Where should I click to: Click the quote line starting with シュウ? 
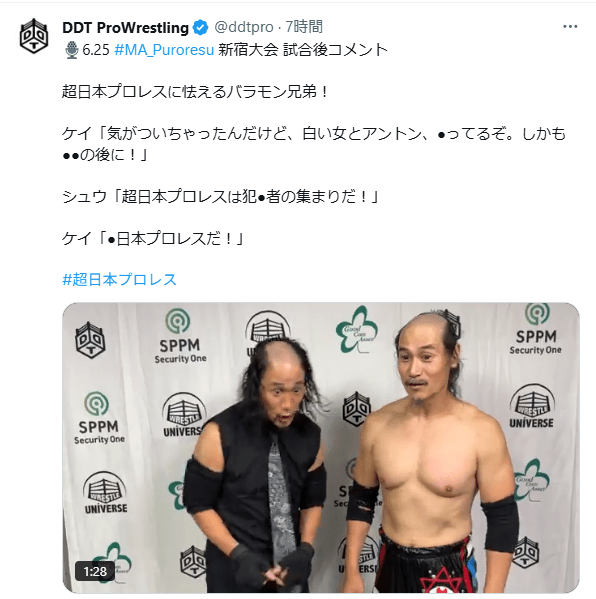pos(220,197)
